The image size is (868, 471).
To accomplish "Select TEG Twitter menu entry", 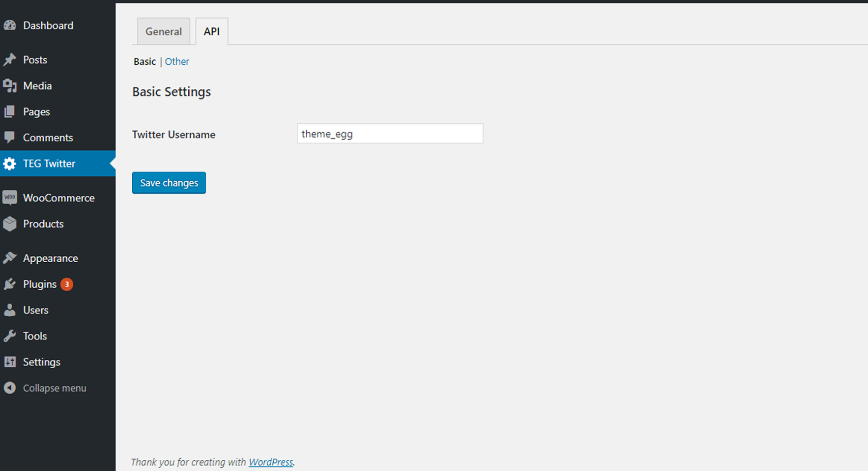I will [49, 164].
